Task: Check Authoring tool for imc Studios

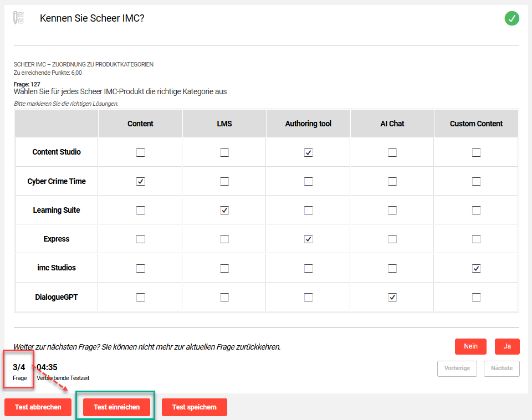Action: [x=309, y=268]
